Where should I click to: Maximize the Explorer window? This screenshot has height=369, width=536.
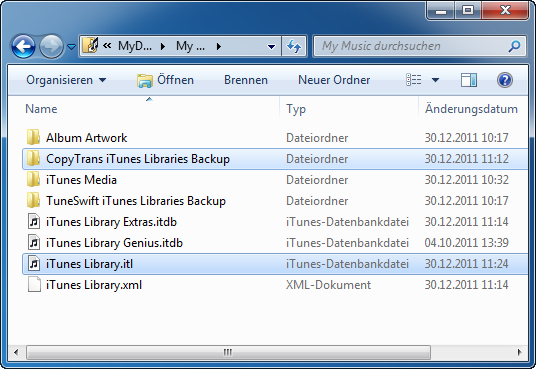(x=468, y=10)
